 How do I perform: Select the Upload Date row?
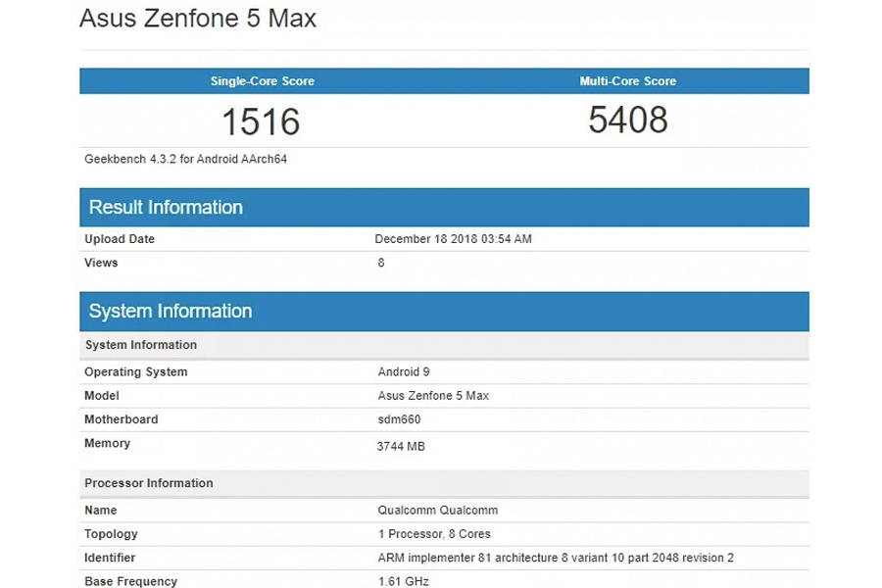coord(120,238)
